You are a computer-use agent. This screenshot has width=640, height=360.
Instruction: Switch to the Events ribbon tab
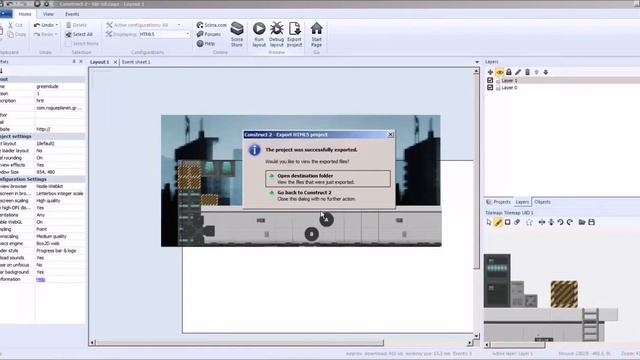tap(72, 14)
